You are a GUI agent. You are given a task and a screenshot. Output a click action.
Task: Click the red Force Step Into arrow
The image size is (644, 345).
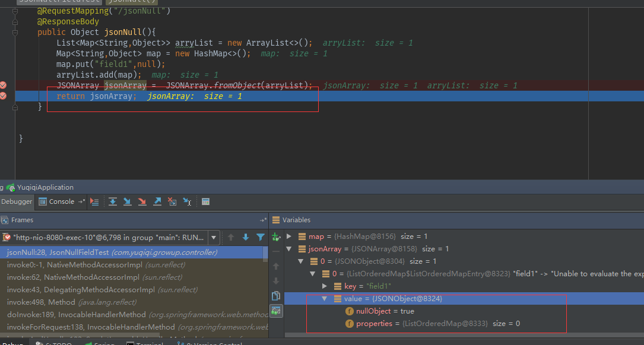tap(142, 202)
